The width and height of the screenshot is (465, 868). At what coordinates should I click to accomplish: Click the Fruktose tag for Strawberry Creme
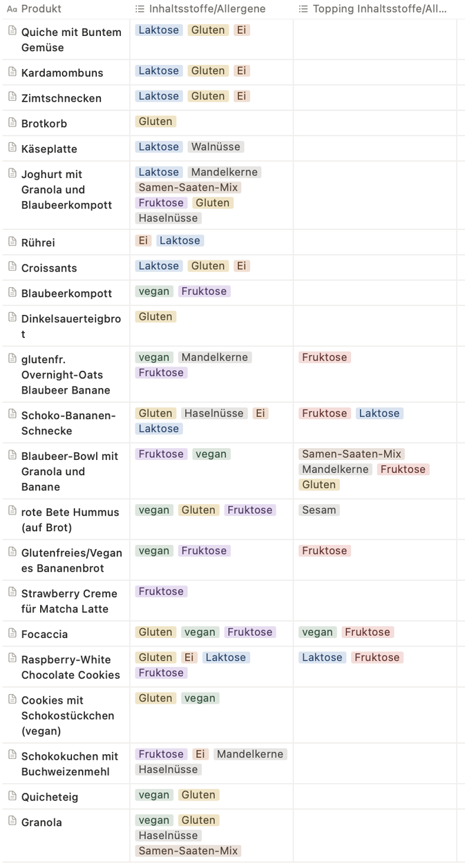click(x=161, y=591)
